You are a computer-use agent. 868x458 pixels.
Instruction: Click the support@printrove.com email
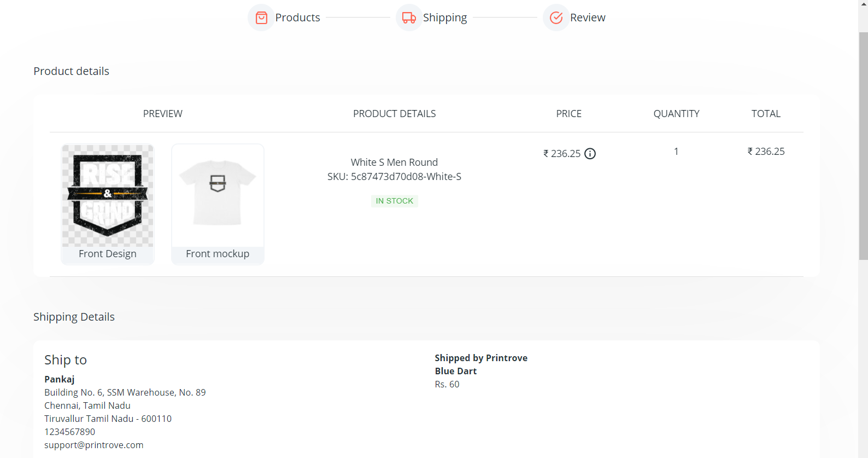click(94, 445)
